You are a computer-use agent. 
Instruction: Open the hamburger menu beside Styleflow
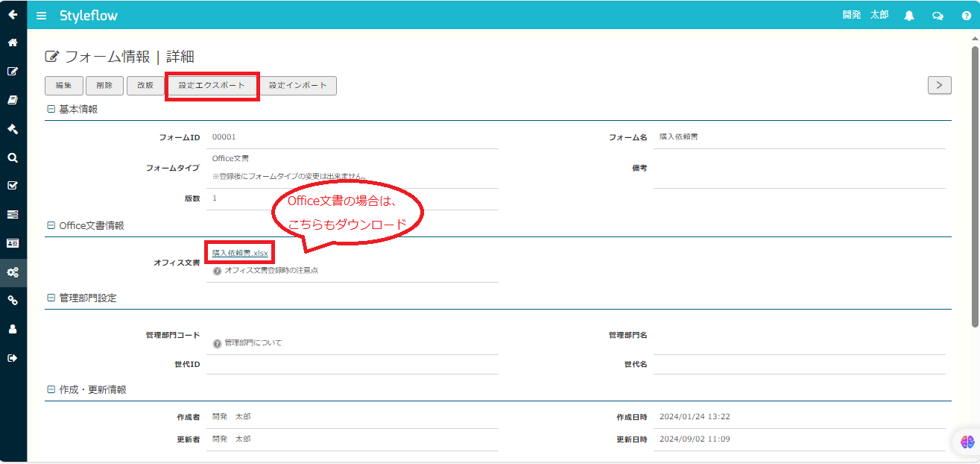point(42,16)
